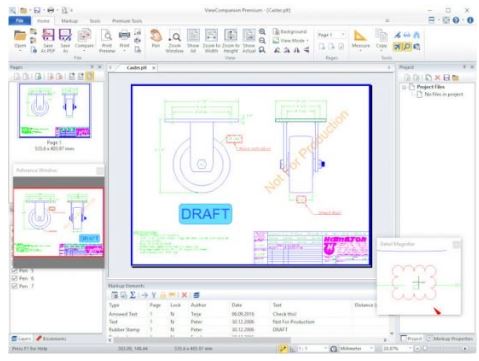
Task: Click Show Actual size icon
Action: (x=249, y=35)
